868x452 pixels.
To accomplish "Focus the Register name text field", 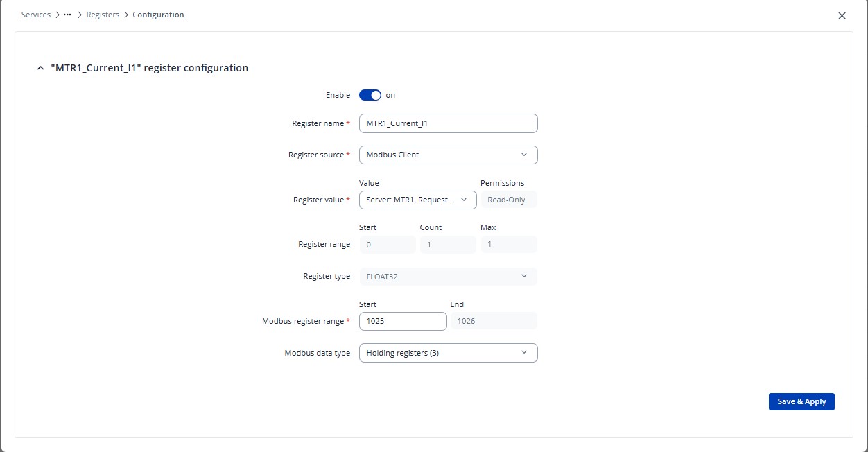I will tap(448, 123).
